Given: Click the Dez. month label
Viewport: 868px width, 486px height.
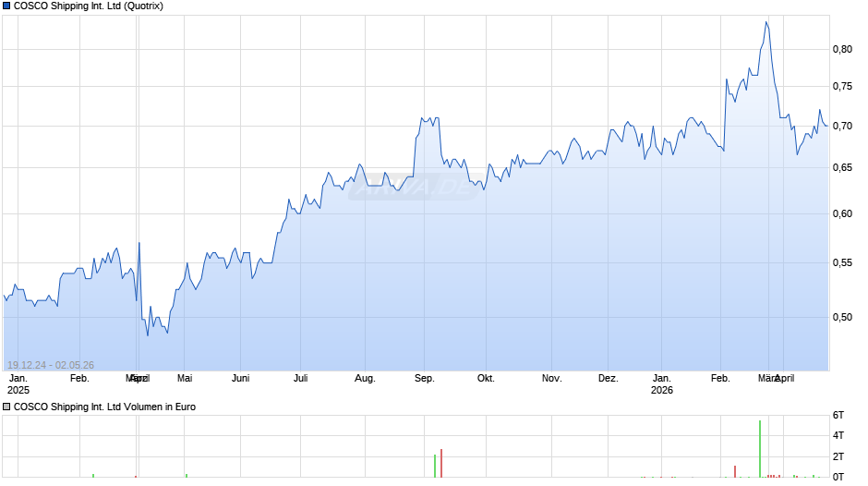Looking at the screenshot, I should (x=609, y=379).
